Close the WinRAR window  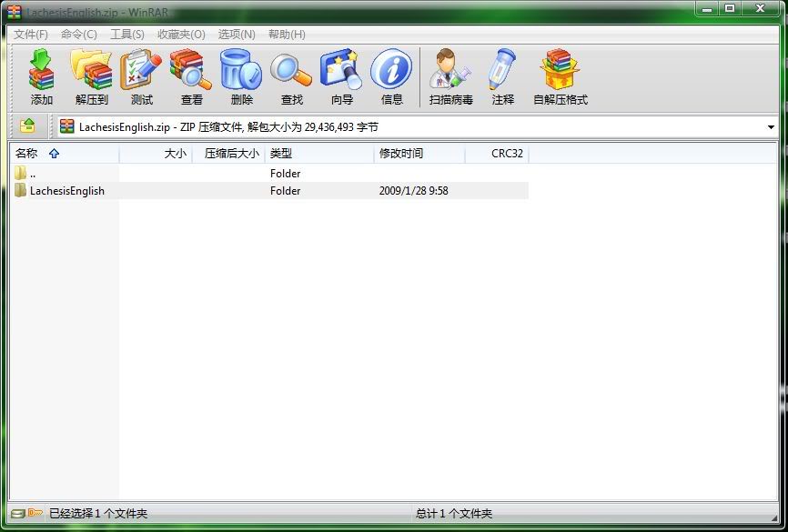(761, 8)
